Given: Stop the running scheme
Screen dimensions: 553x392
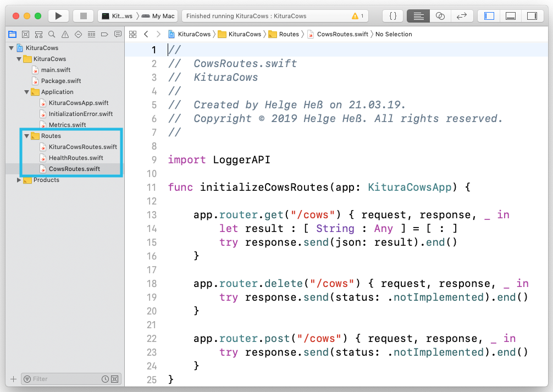Looking at the screenshot, I should click(83, 16).
